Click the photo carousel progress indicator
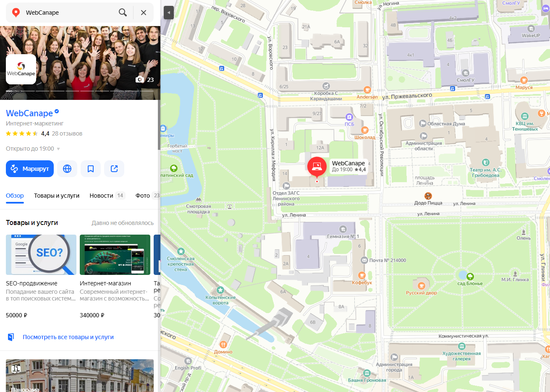The height and width of the screenshot is (392, 550). point(80,91)
